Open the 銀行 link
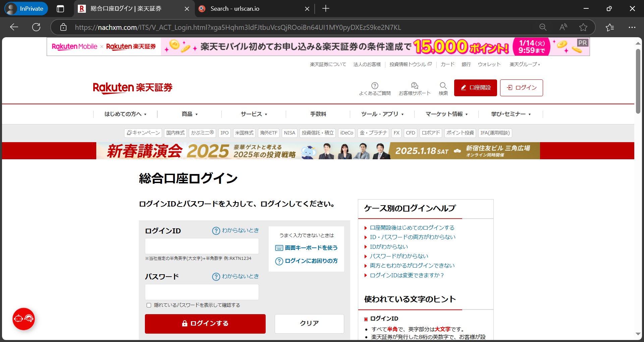The width and height of the screenshot is (644, 342). click(466, 64)
